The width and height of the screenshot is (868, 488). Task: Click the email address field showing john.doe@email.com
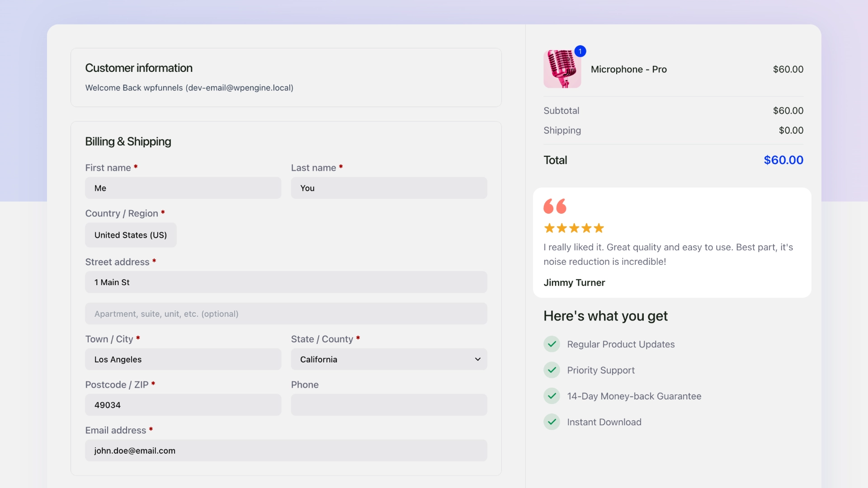click(x=286, y=450)
